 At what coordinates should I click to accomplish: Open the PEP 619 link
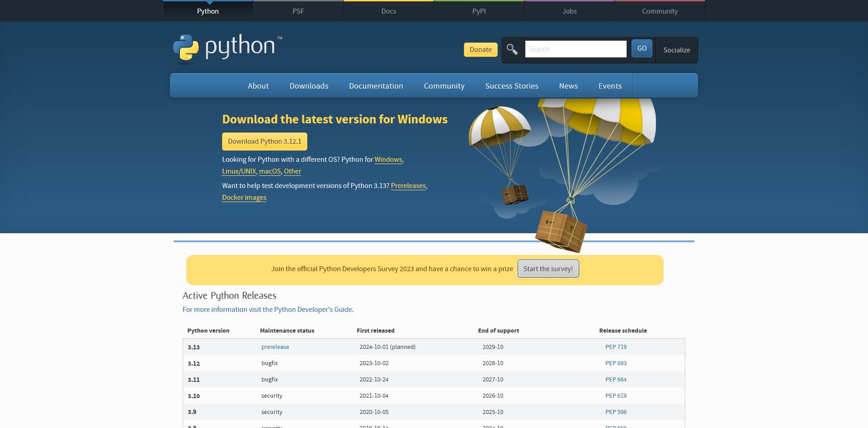tap(616, 396)
